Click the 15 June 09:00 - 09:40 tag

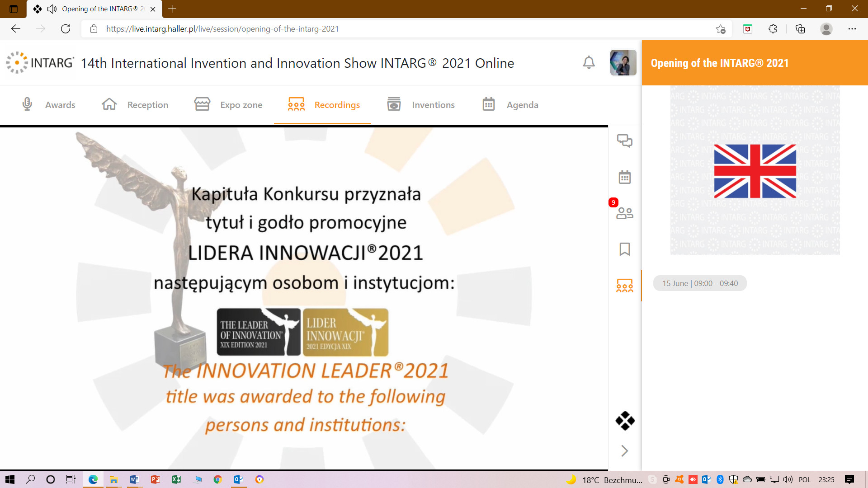pyautogui.click(x=700, y=283)
